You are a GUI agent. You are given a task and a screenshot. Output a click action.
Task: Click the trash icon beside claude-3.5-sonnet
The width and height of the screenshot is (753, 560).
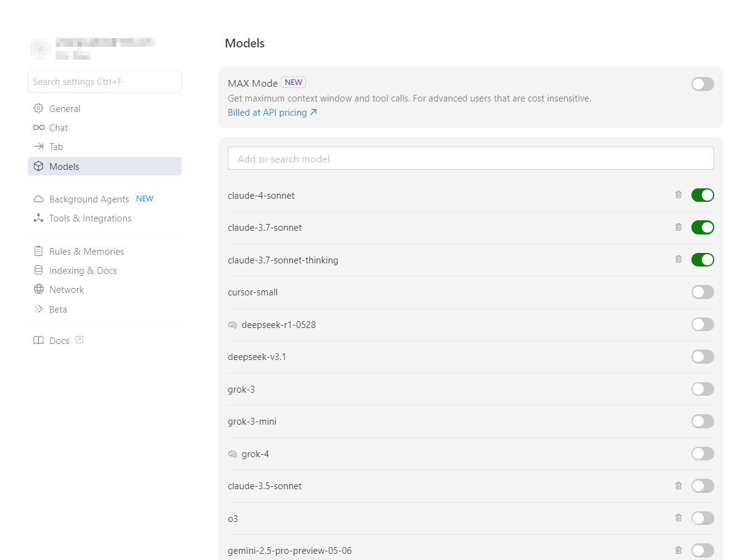679,486
